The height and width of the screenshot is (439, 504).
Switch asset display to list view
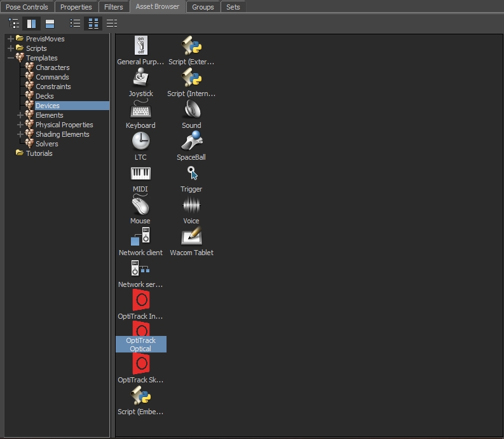click(x=76, y=24)
